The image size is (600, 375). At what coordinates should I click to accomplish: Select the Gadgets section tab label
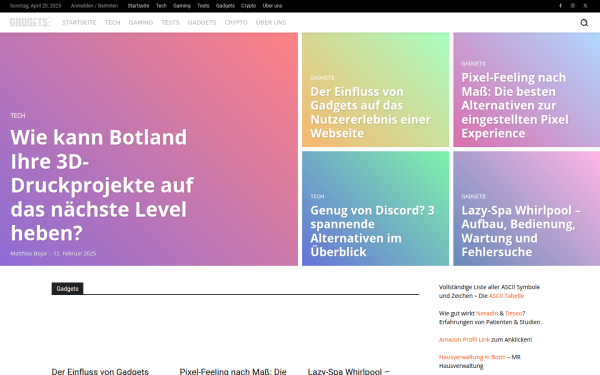[x=67, y=289]
